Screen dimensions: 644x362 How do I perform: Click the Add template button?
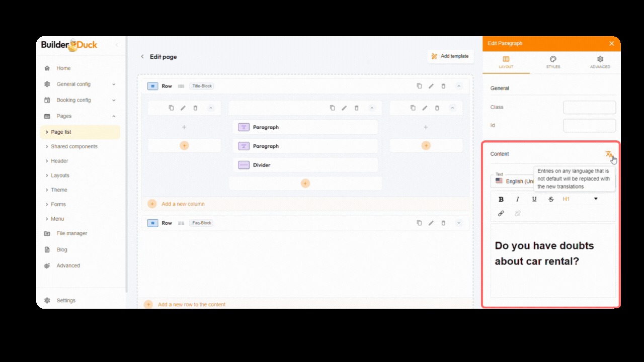pyautogui.click(x=450, y=56)
